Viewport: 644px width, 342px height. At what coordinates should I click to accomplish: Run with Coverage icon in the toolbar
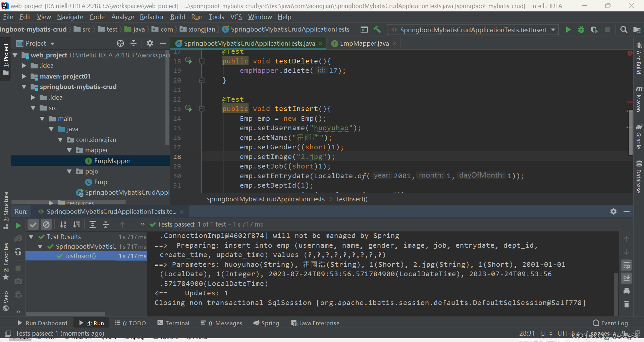point(594,30)
